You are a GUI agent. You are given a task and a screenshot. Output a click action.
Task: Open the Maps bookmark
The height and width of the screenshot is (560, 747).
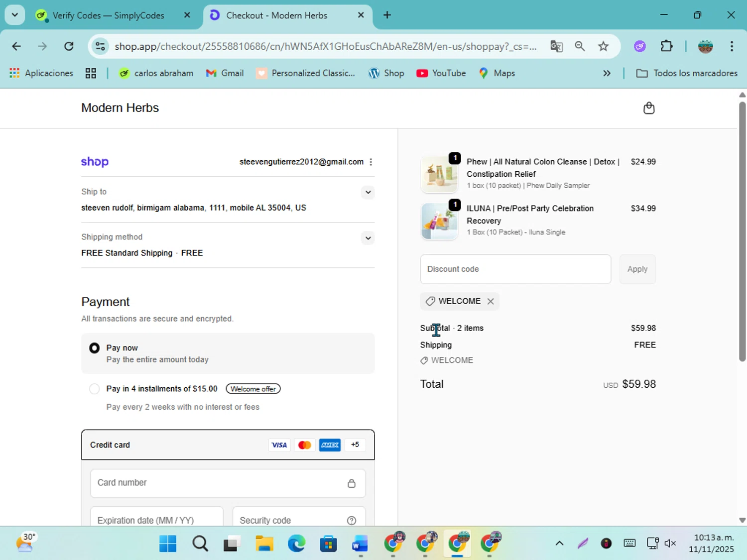pyautogui.click(x=497, y=73)
